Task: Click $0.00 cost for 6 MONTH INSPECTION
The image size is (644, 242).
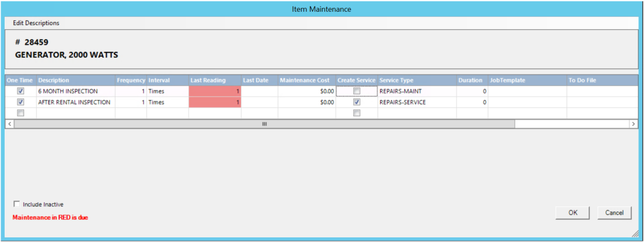Action: (x=307, y=91)
